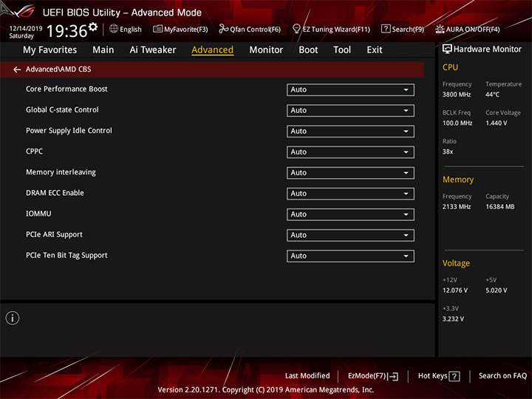Screen dimensions: 532x399
Task: Click the Hot Keys question mark icon
Action: (x=454, y=376)
